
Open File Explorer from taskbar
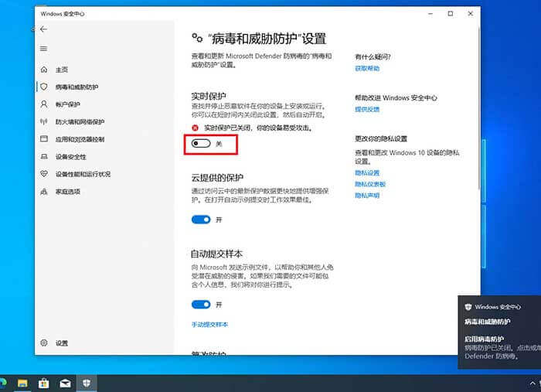pyautogui.click(x=23, y=383)
